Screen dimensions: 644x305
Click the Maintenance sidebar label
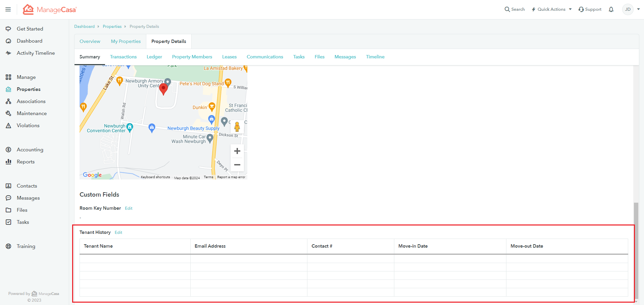(32, 113)
